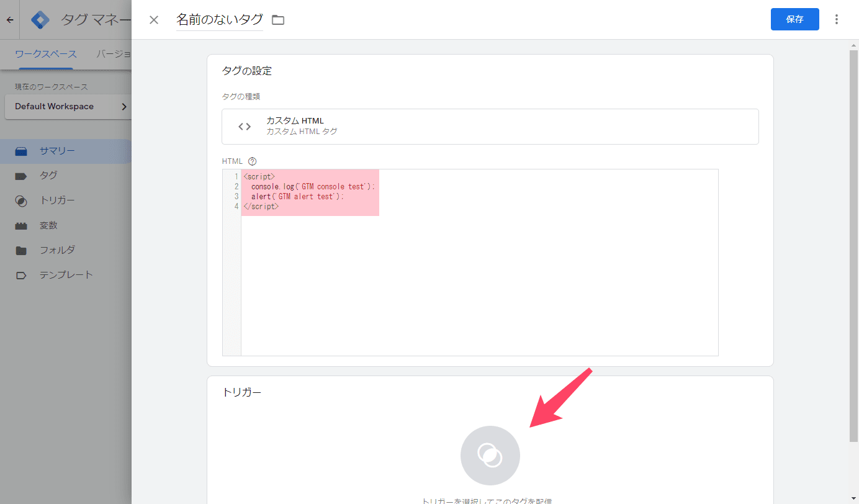The height and width of the screenshot is (504, 859).
Task: Click the closing </script> line
Action: (x=261, y=207)
